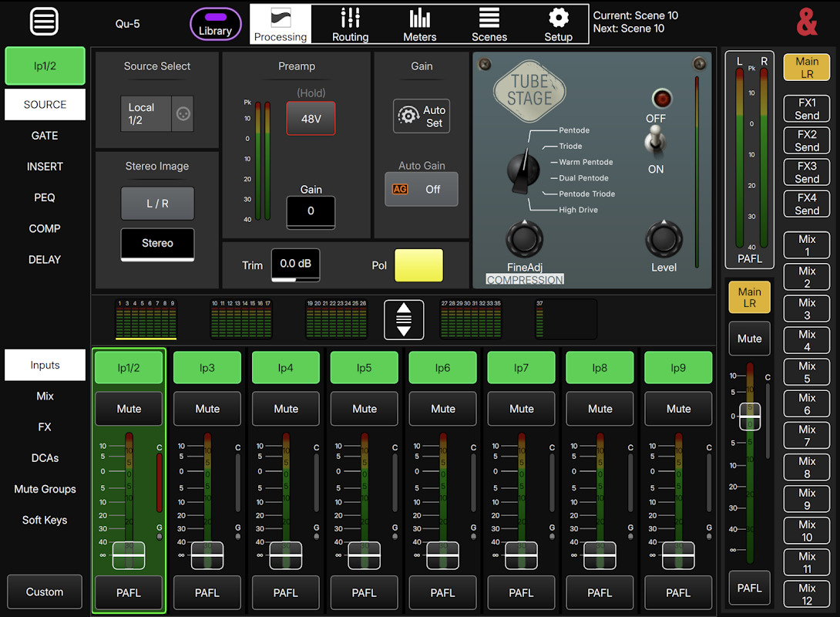The width and height of the screenshot is (840, 617).
Task: Click the FineAdj knob
Action: (x=525, y=239)
